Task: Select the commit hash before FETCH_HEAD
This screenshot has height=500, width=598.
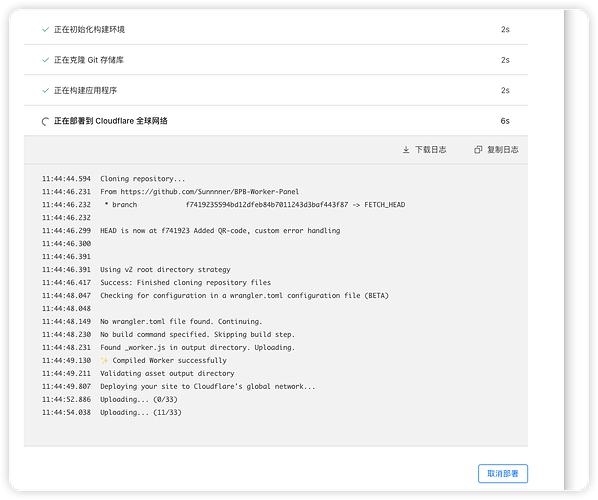Action: click(267, 204)
